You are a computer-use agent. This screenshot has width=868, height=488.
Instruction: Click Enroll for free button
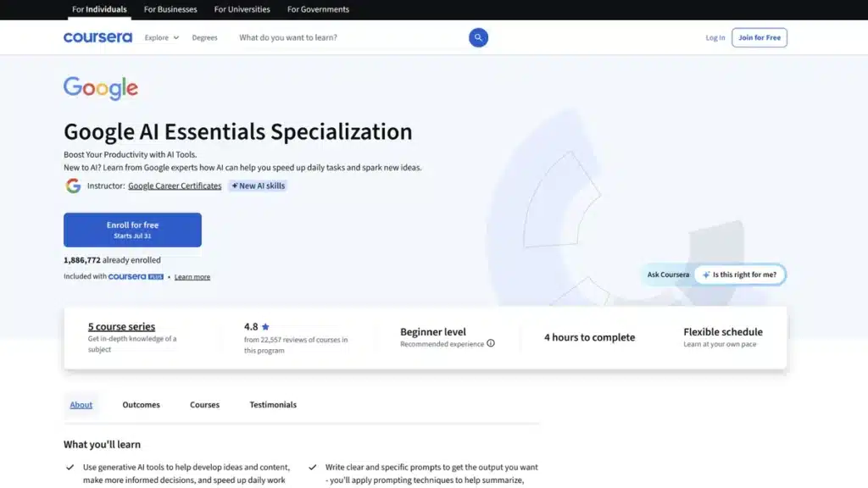click(x=132, y=230)
